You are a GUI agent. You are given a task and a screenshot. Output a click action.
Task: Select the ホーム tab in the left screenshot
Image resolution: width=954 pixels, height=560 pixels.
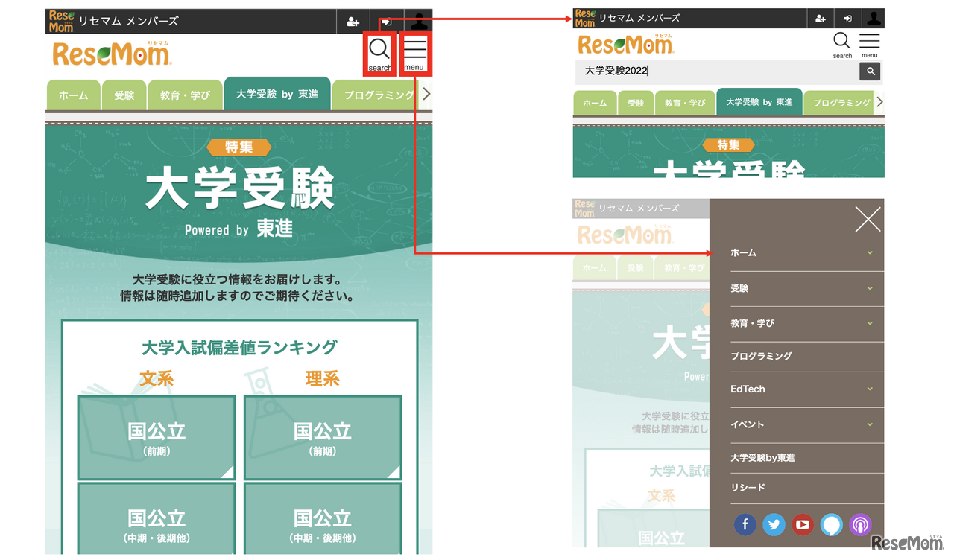(x=73, y=95)
